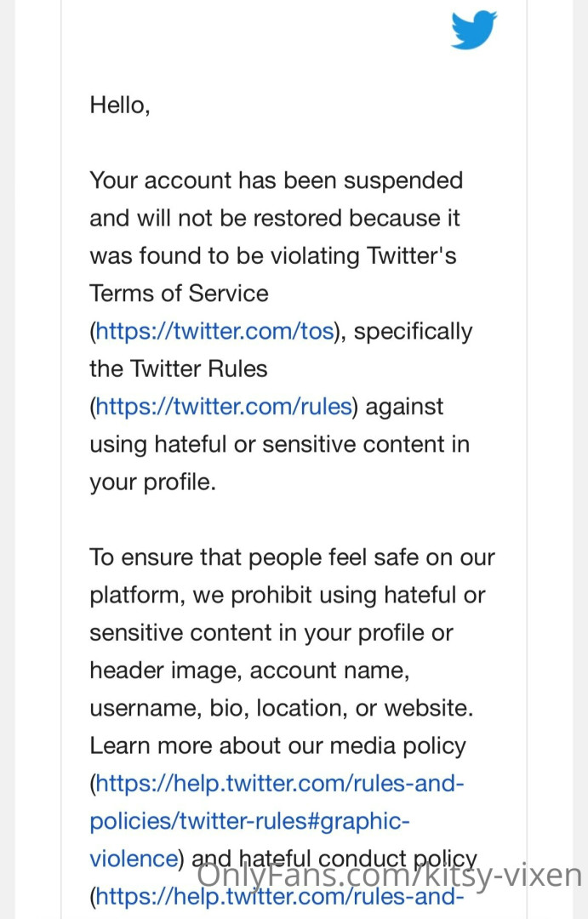The image size is (588, 919).
Task: Click the "Hello," greeting text
Action: [120, 106]
